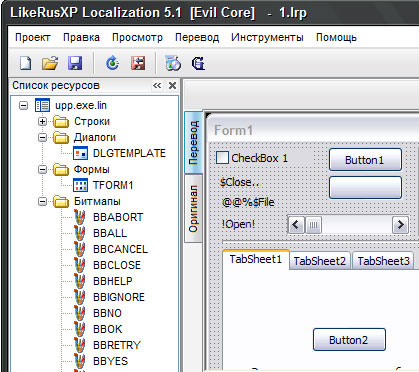
Task: Click the red floppy disk toolbar icon
Action: click(138, 63)
